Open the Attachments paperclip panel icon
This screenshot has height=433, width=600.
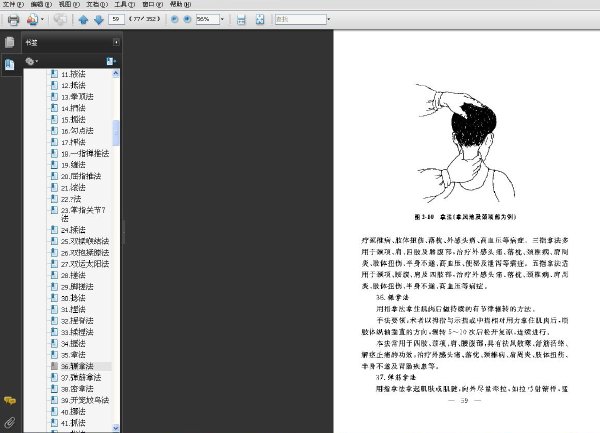click(10, 422)
